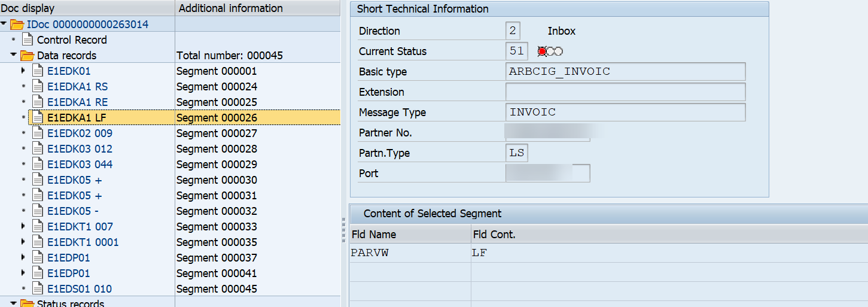This screenshot has height=307, width=868.
Task: Click the Basic type field ARBCIG_INVOIC
Action: (x=625, y=72)
